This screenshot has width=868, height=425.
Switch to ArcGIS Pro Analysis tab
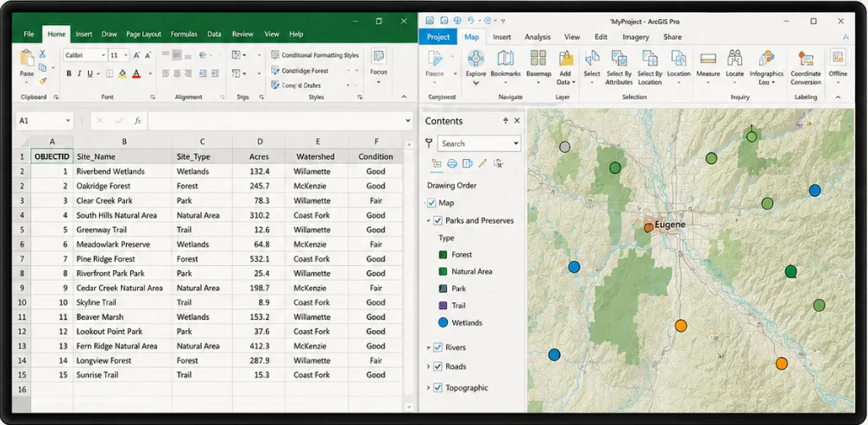point(538,37)
